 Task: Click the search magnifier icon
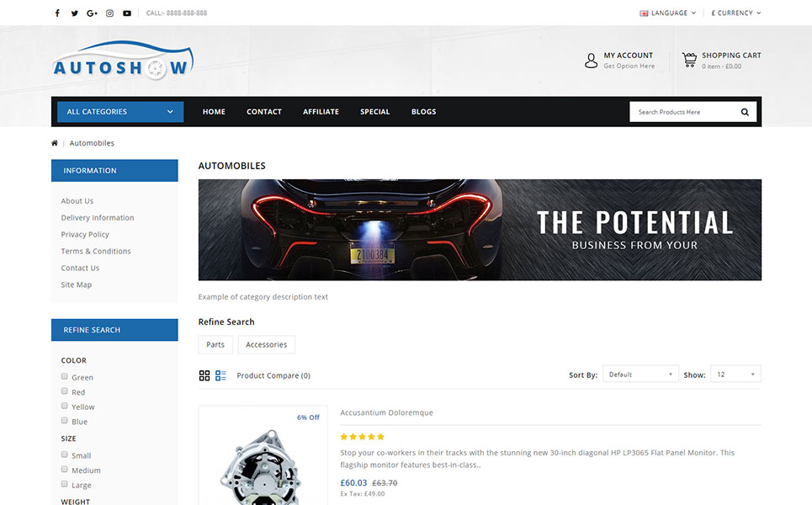[745, 112]
